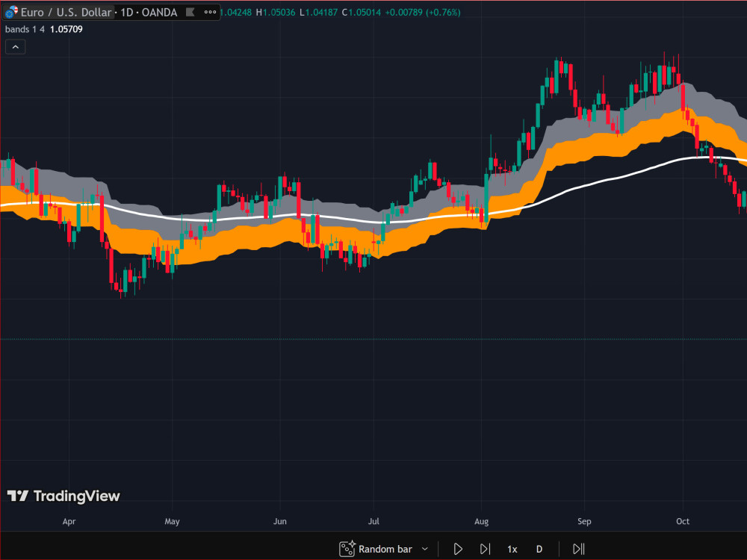Click the OANDA data source label

click(x=159, y=13)
